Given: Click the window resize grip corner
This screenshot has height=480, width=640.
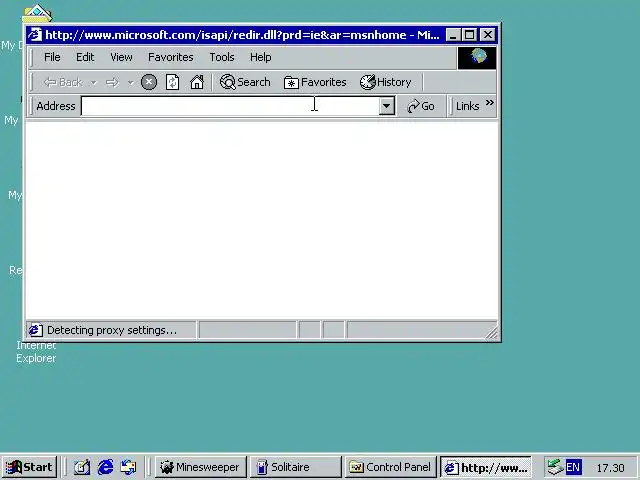Looking at the screenshot, I should coord(492,333).
